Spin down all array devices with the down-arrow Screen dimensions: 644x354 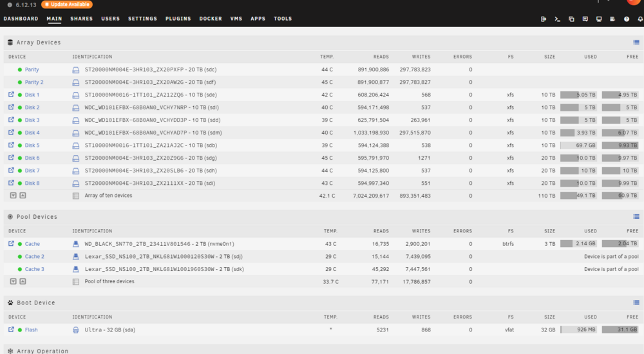pyautogui.click(x=13, y=196)
